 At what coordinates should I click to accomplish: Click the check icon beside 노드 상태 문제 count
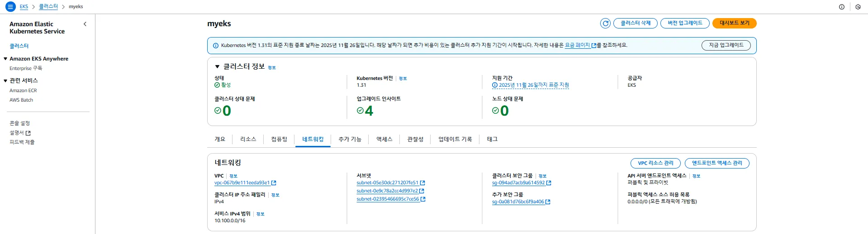pos(495,110)
